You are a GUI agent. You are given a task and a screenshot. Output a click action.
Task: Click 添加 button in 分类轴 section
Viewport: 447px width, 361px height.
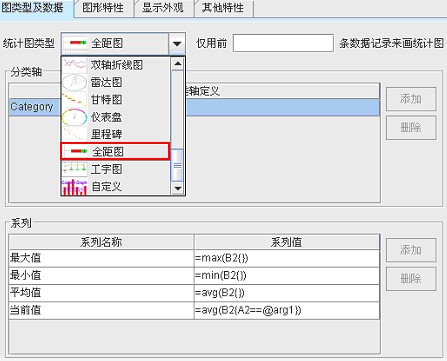pyautogui.click(x=411, y=99)
